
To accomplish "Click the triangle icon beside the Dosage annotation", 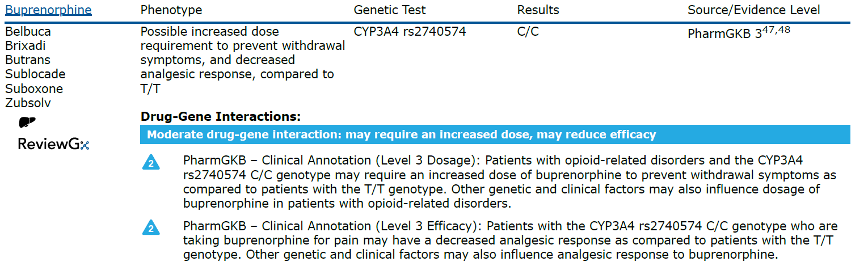I will [151, 163].
